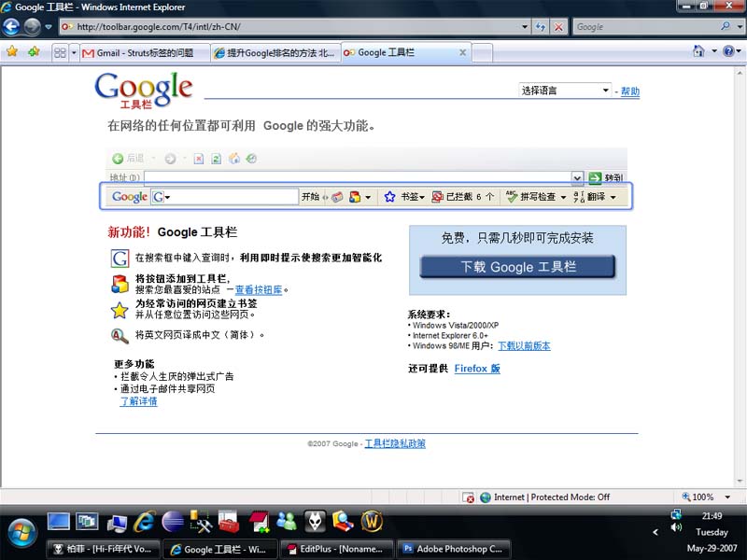The image size is (747, 560).
Task: Click the 开始 button on the toolbar
Action: click(310, 197)
